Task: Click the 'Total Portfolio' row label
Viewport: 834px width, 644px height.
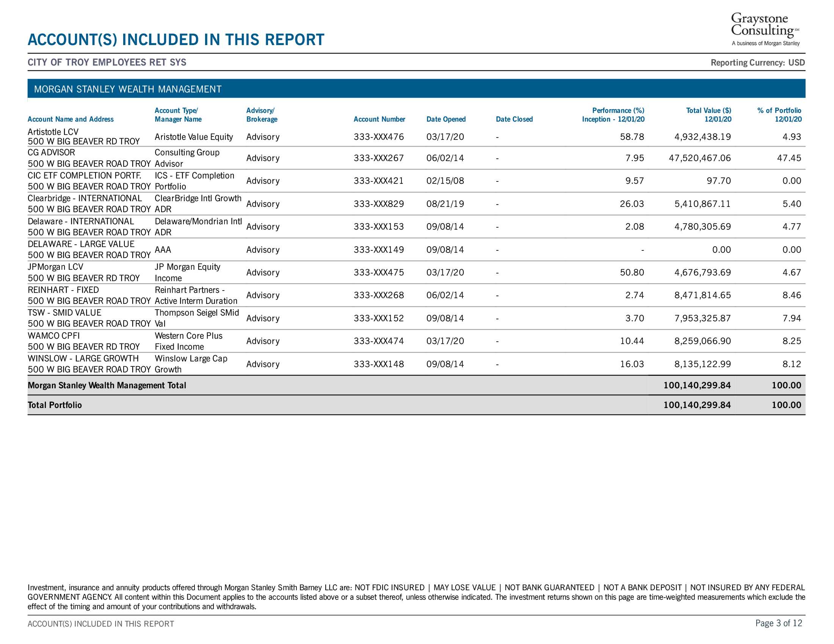Action: point(55,405)
